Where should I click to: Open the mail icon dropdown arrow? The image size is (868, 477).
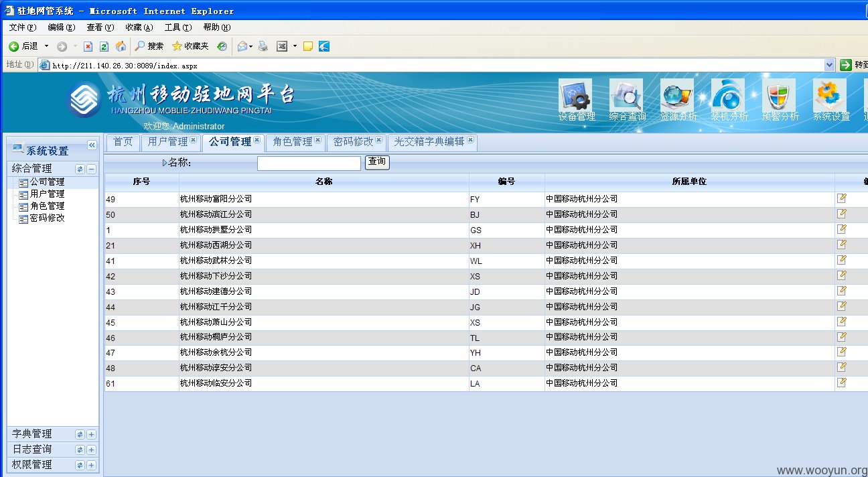251,46
